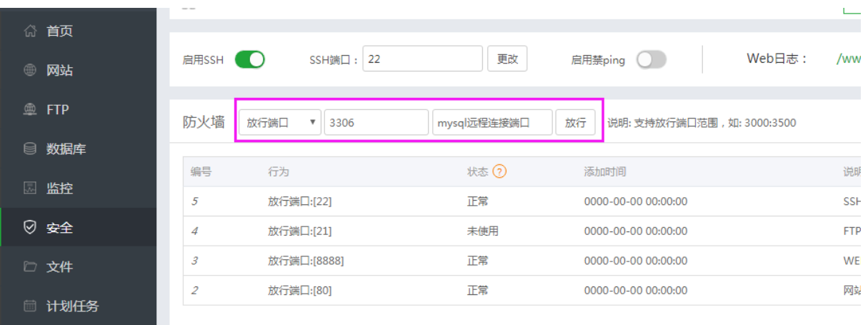The width and height of the screenshot is (868, 325).
Task: Click the shield icon beside 安全
Action: pos(30,228)
